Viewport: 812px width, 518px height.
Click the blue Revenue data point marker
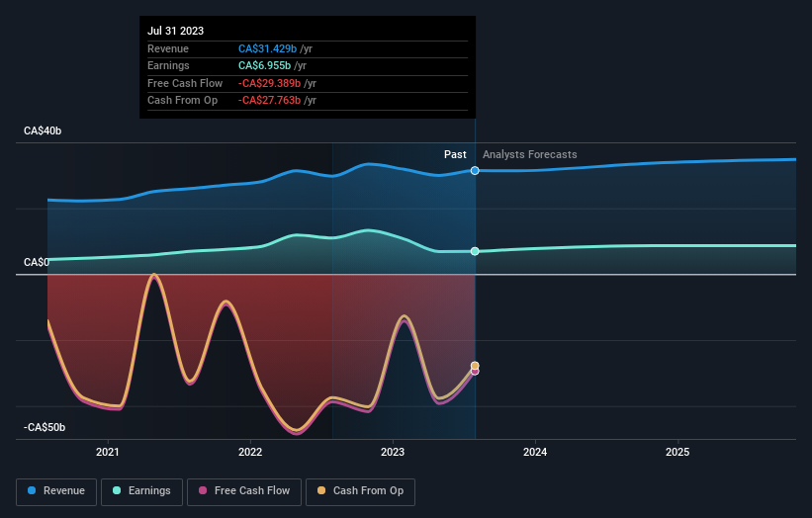click(x=475, y=171)
